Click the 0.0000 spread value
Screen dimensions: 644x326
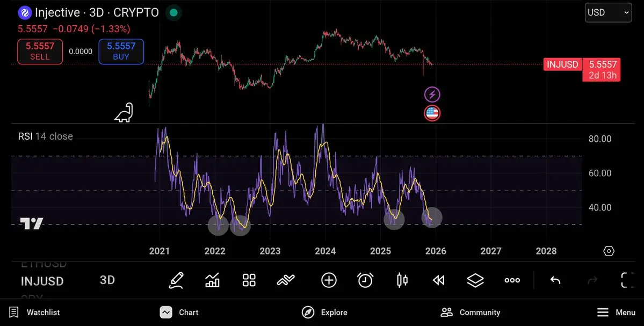(81, 52)
